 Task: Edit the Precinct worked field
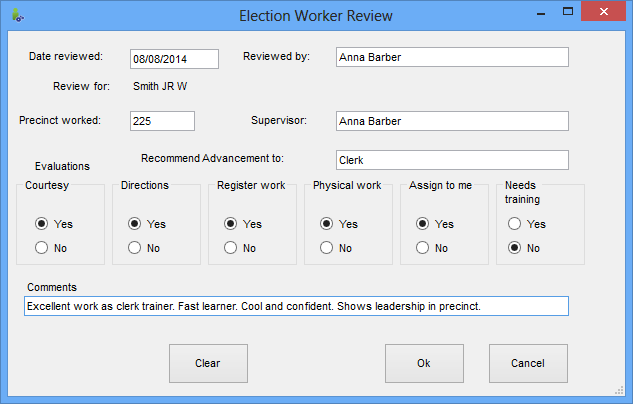(x=162, y=121)
